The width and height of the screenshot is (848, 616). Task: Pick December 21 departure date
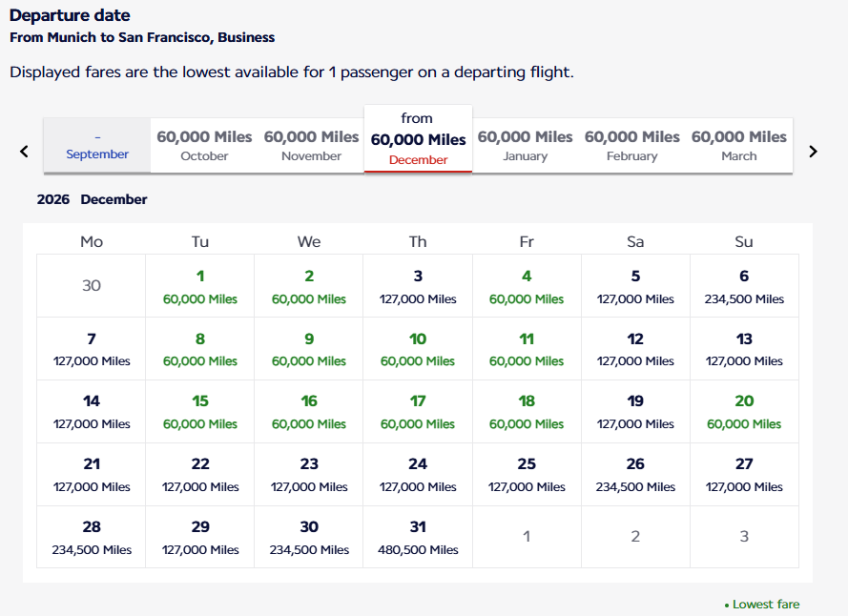click(x=92, y=474)
